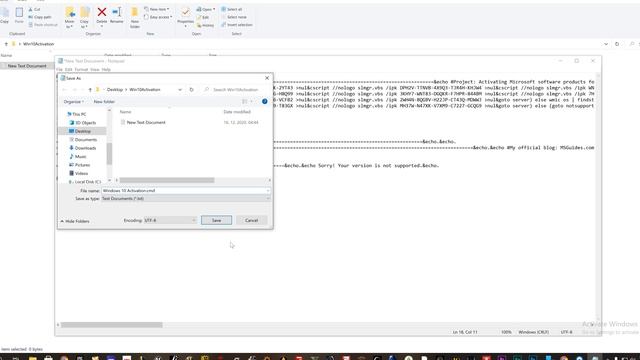
Task: Click the Search Win10Activation box
Action: tap(236, 90)
